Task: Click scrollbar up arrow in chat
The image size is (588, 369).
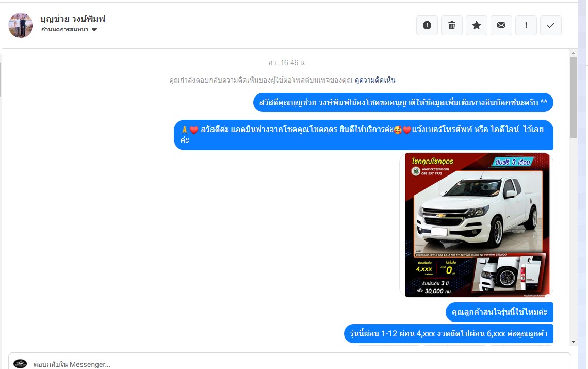Action: point(573,53)
